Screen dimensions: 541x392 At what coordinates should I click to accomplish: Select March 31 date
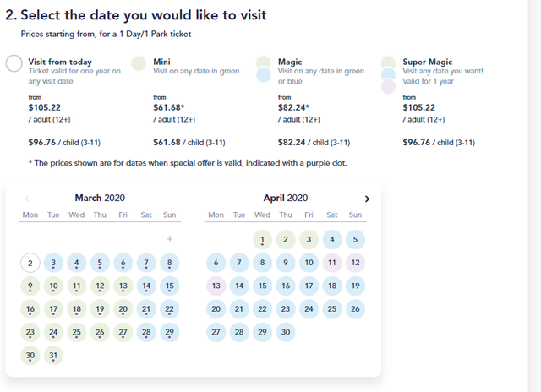(x=53, y=356)
